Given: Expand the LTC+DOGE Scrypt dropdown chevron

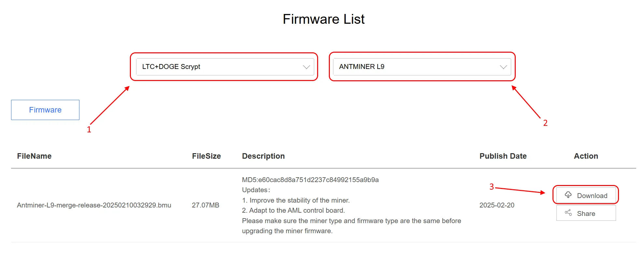Looking at the screenshot, I should coord(306,67).
